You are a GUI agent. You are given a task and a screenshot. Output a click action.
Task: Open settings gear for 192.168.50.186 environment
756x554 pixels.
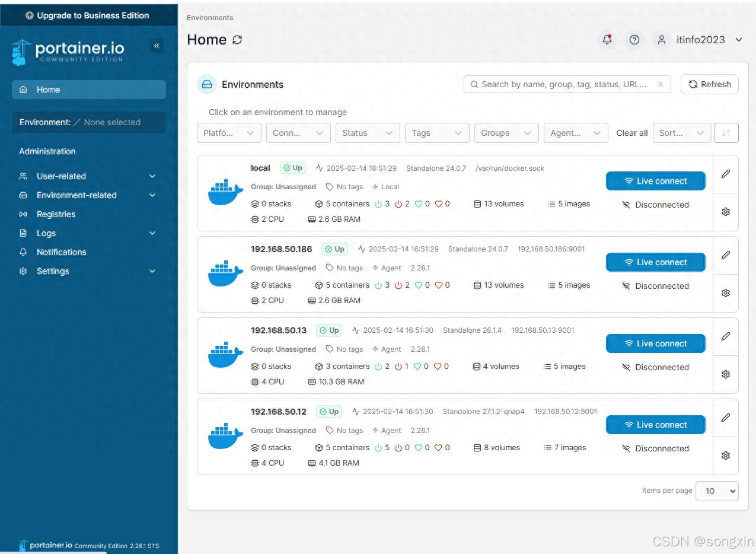pyautogui.click(x=726, y=293)
